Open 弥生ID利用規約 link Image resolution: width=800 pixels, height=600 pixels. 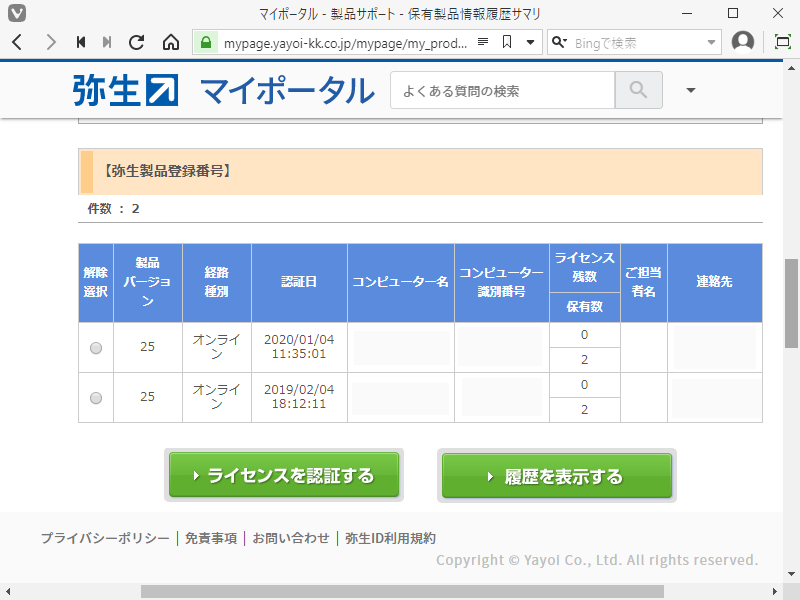(390, 538)
